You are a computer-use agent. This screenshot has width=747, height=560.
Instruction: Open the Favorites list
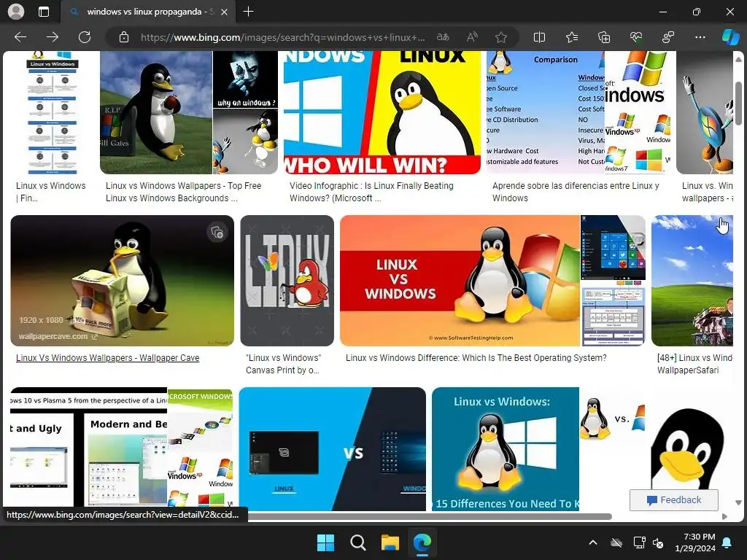click(x=572, y=37)
